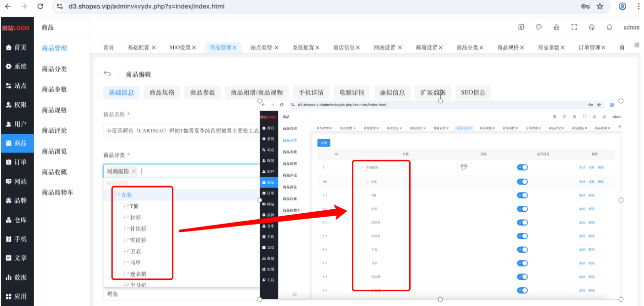Open 商品收藏 in the main window's submenu
The width and height of the screenshot is (644, 306).
click(x=54, y=172)
